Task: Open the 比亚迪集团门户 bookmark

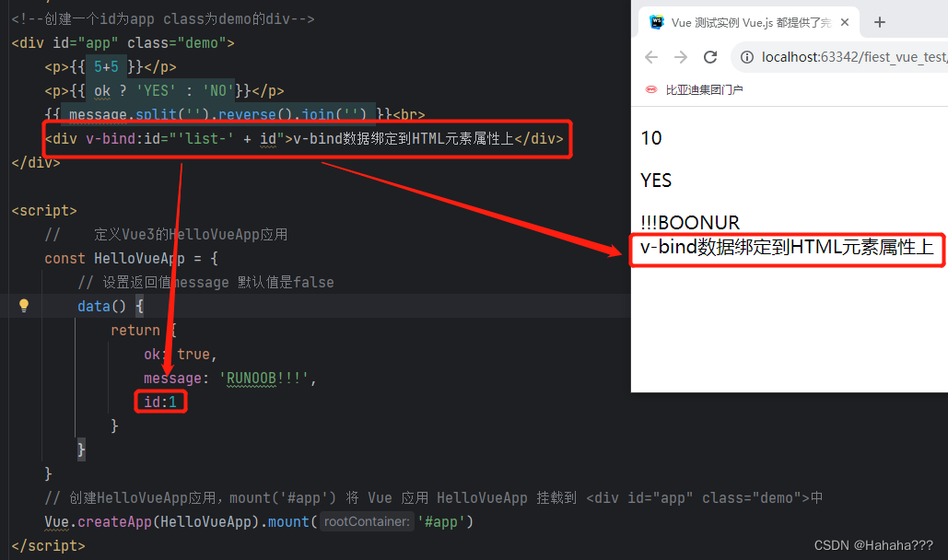Action: click(x=694, y=89)
